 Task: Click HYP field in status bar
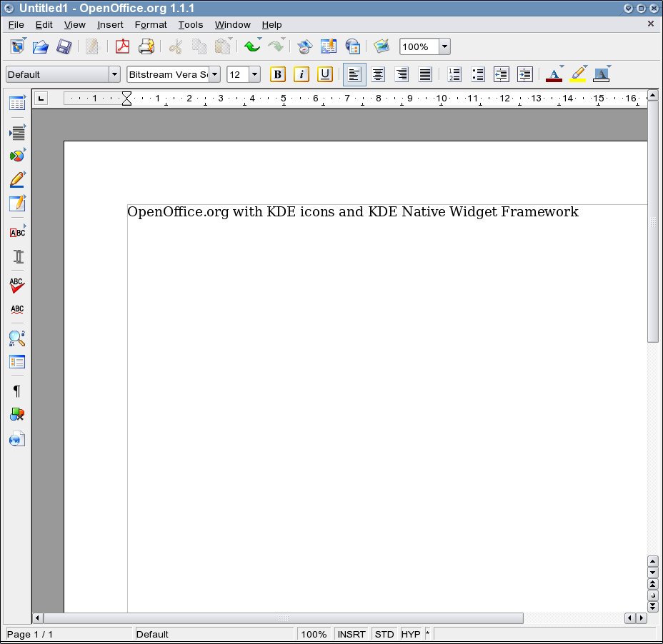(x=411, y=634)
